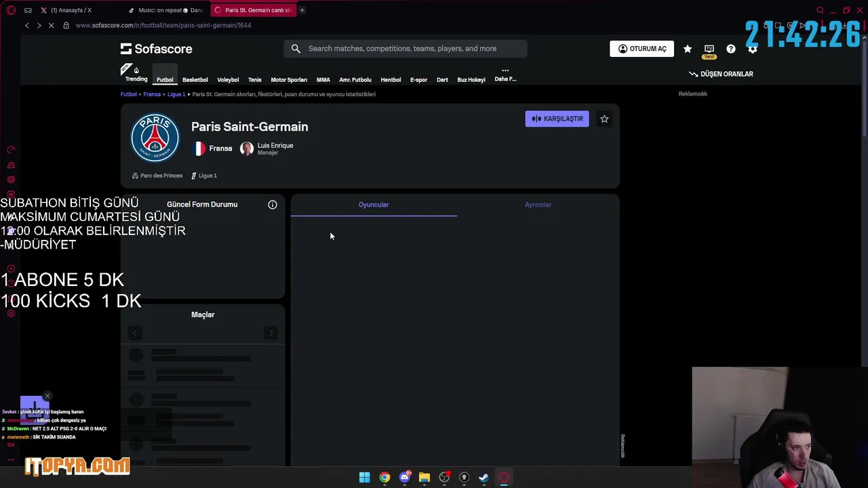Image resolution: width=868 pixels, height=488 pixels.
Task: Click Luis Enrique manager photo
Action: click(x=247, y=148)
